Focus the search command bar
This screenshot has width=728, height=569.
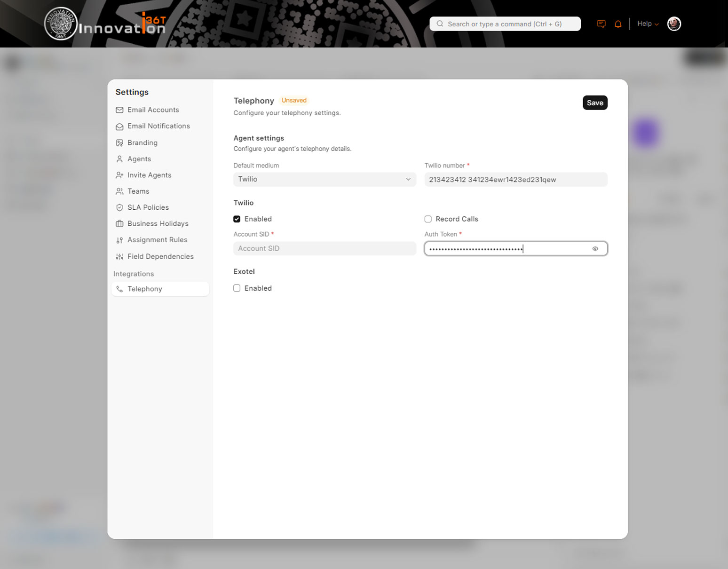tap(505, 24)
